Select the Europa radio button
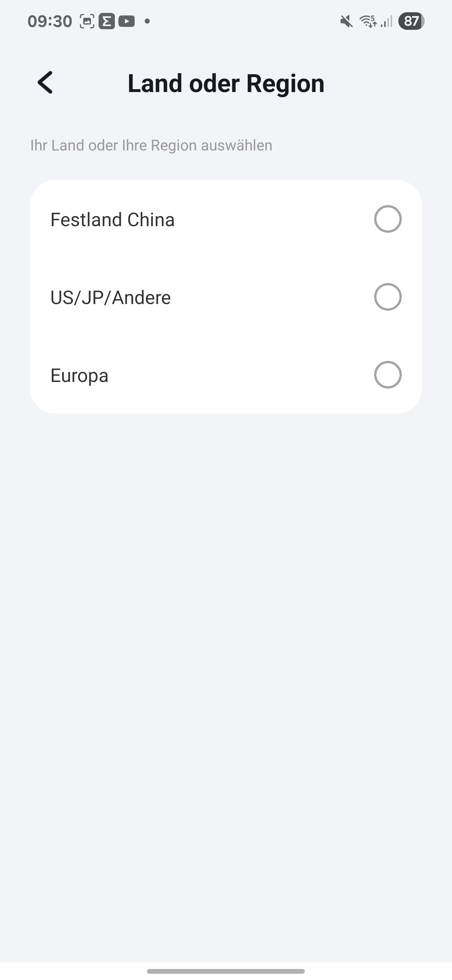Screen dimensions: 452x980 [387, 375]
